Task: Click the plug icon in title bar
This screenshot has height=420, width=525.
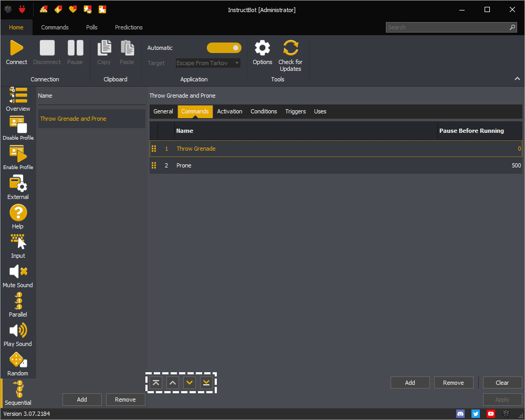Action: point(22,9)
